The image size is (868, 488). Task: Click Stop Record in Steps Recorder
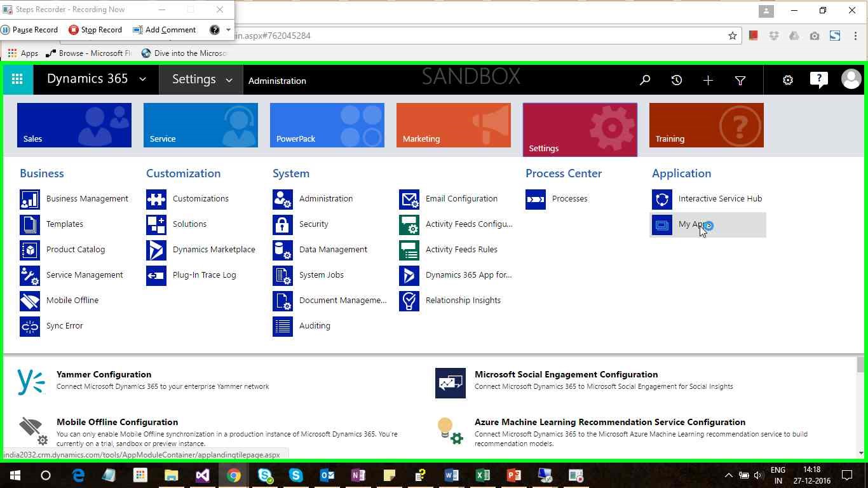click(95, 30)
